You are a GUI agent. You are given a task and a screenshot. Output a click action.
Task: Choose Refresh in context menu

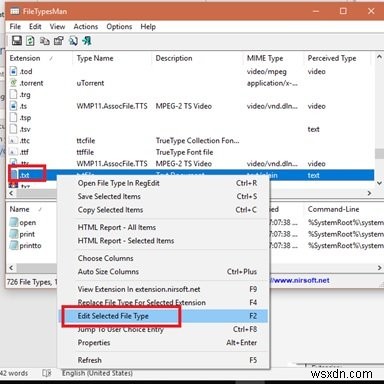click(x=163, y=360)
